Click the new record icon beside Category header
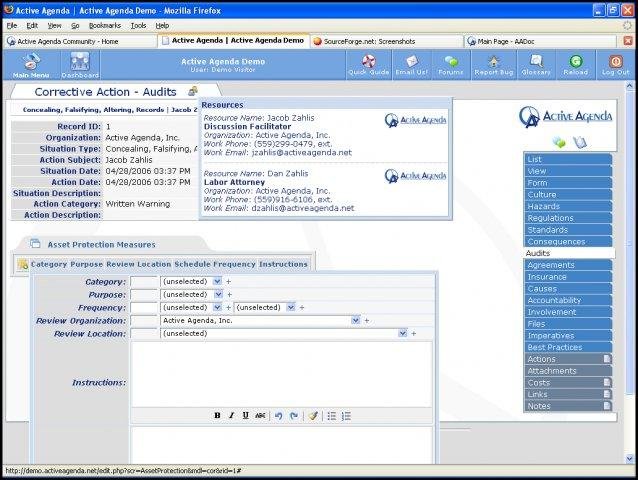The height and width of the screenshot is (480, 638). pyautogui.click(x=23, y=264)
